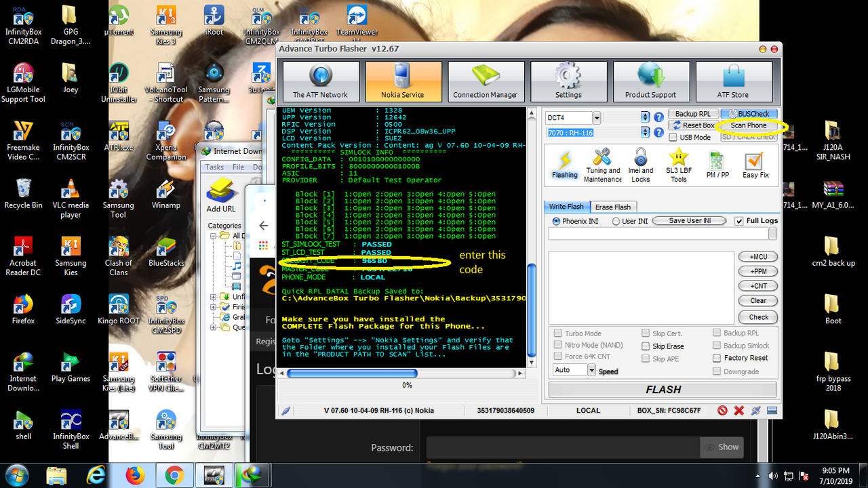Toggle the Nitro Mode (NAND) checkbox
Image resolution: width=868 pixels, height=488 pixels.
click(x=558, y=345)
